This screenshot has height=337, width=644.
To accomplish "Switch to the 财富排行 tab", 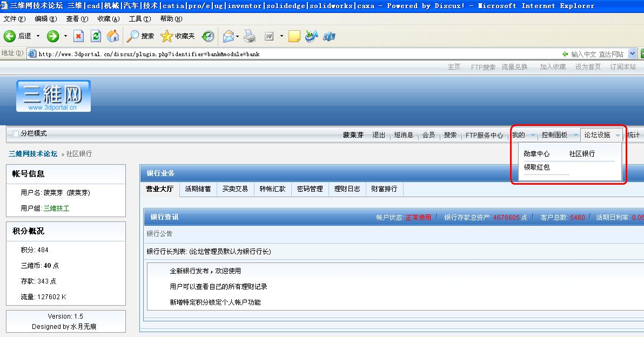I will point(384,189).
